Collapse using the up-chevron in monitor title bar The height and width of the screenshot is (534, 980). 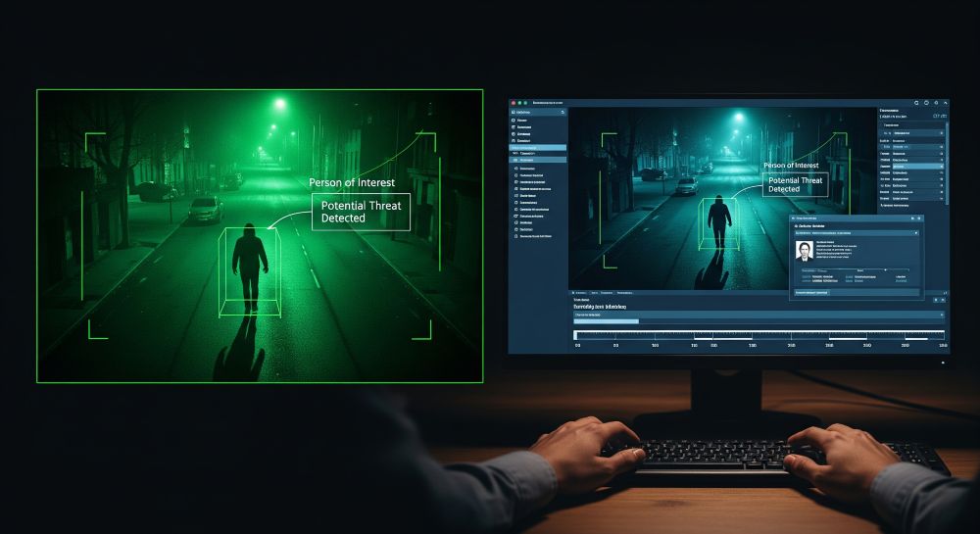click(946, 103)
